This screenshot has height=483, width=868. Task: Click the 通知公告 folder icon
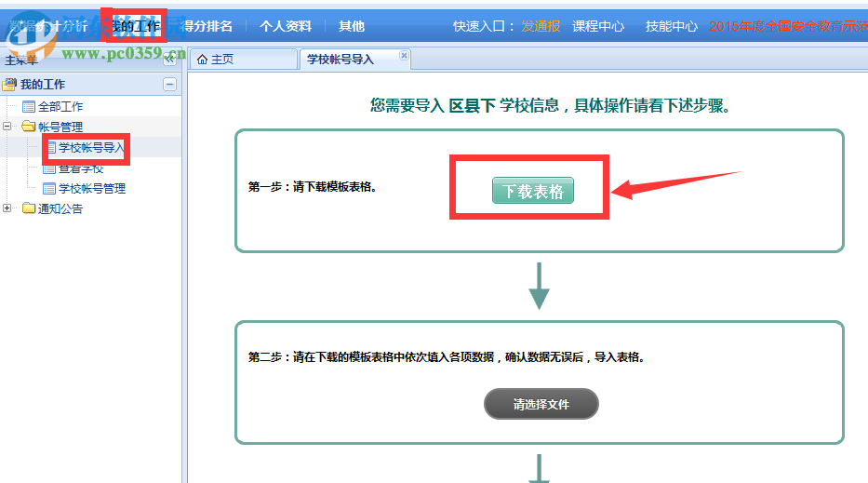[28, 208]
